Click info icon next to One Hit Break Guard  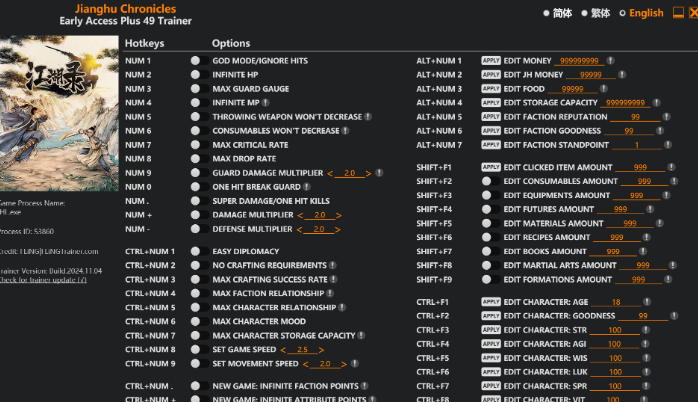306,186
